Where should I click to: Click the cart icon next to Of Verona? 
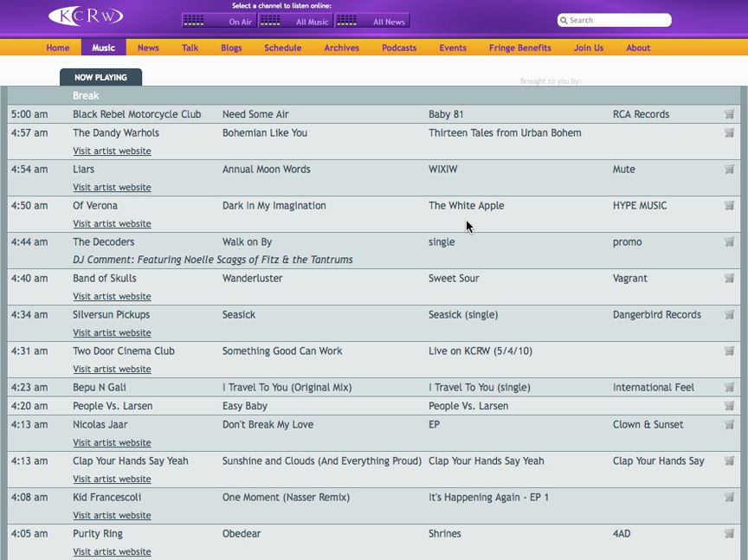click(729, 206)
